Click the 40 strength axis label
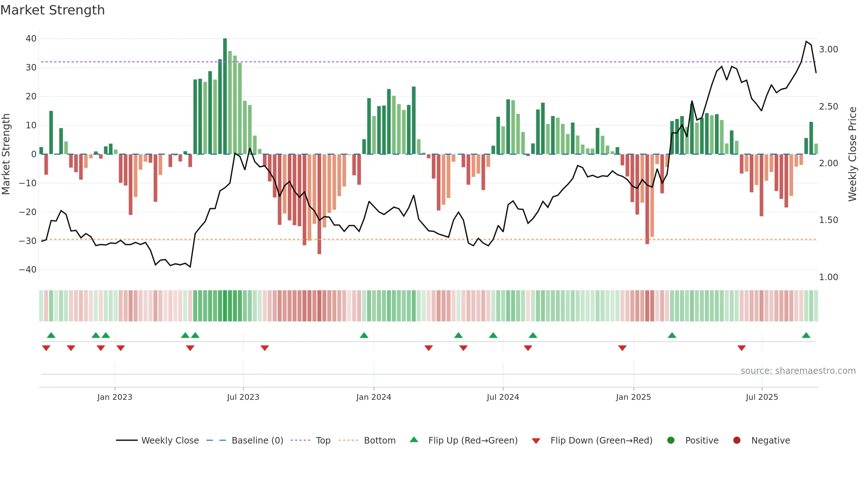 pyautogui.click(x=31, y=38)
